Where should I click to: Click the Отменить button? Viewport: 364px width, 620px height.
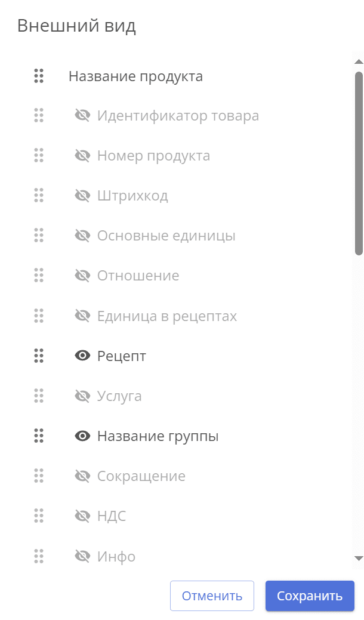[212, 596]
